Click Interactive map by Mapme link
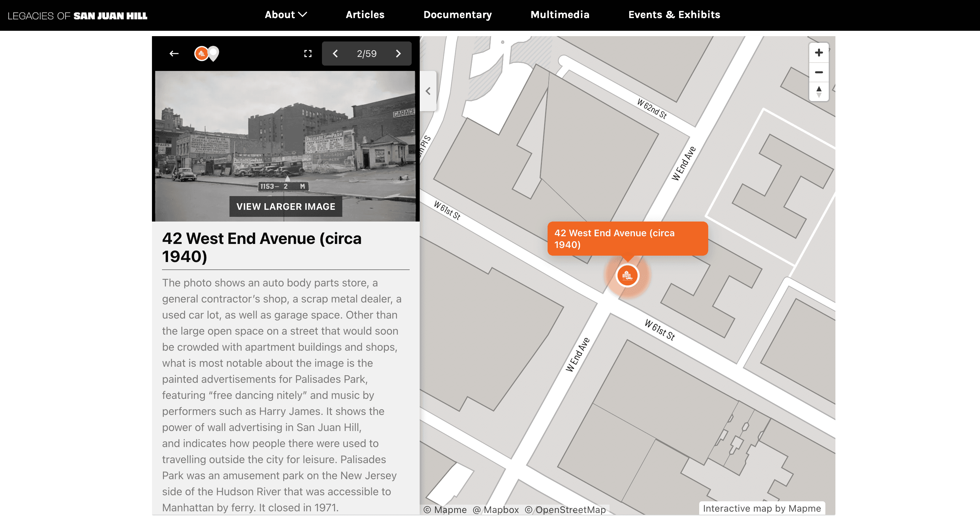Screen dimensions: 980x516 (762, 508)
